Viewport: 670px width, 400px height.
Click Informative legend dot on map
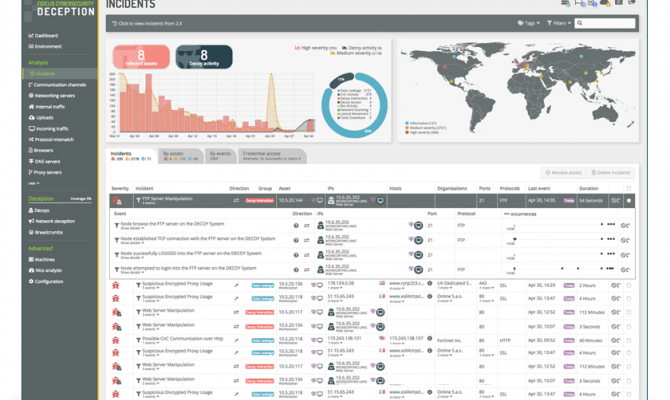tap(407, 123)
